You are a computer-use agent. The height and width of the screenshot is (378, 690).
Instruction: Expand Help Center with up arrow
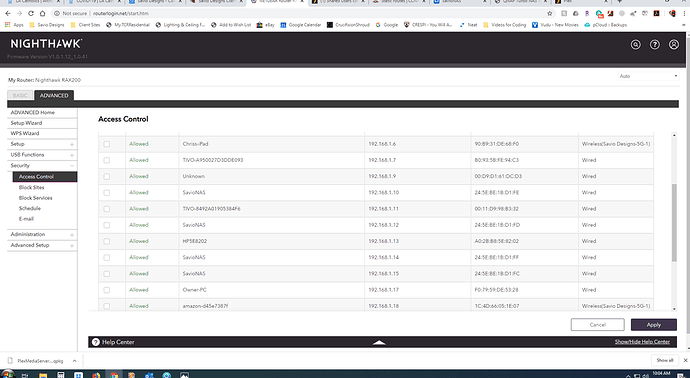379,342
